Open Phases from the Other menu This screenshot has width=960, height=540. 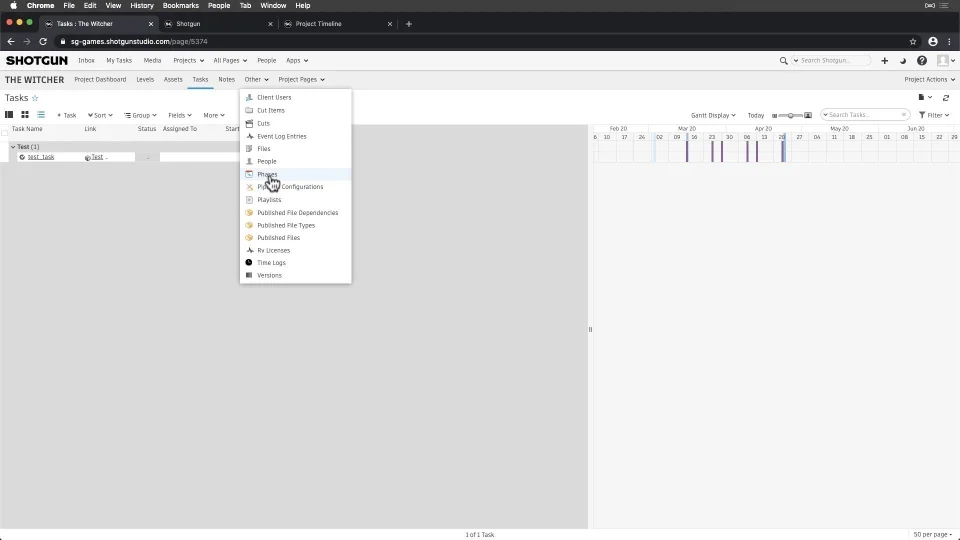pos(267,174)
